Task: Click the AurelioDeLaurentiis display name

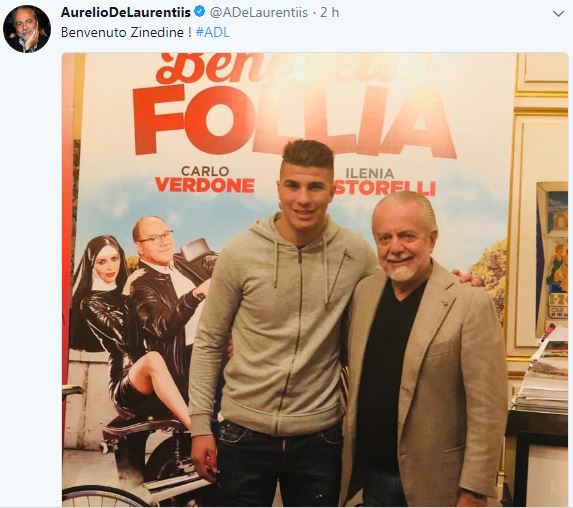Action: (x=126, y=12)
